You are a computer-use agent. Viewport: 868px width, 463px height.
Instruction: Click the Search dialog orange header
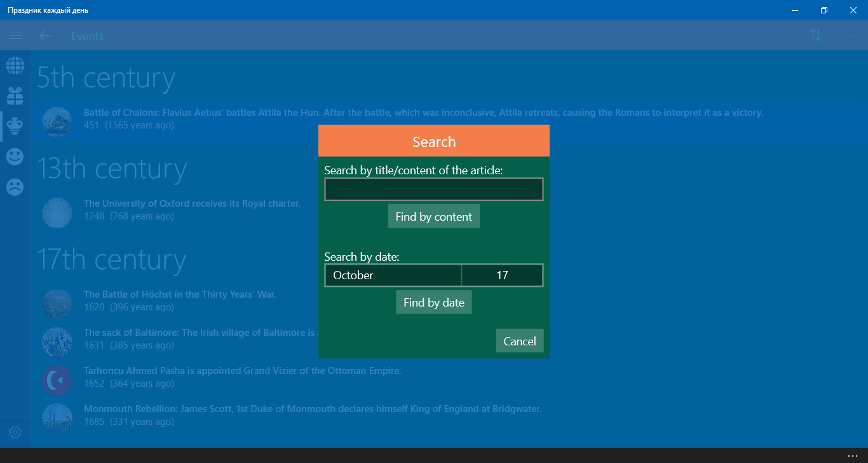click(x=434, y=141)
